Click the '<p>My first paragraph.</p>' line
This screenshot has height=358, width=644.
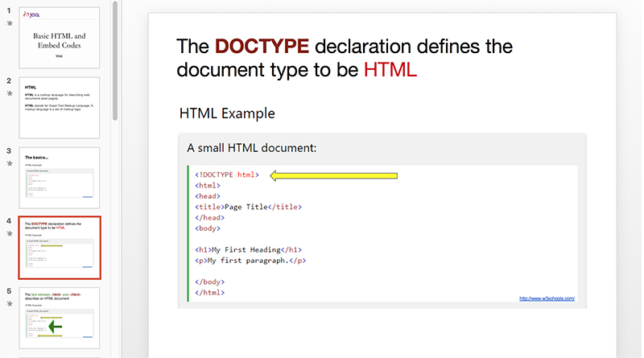[x=250, y=261]
